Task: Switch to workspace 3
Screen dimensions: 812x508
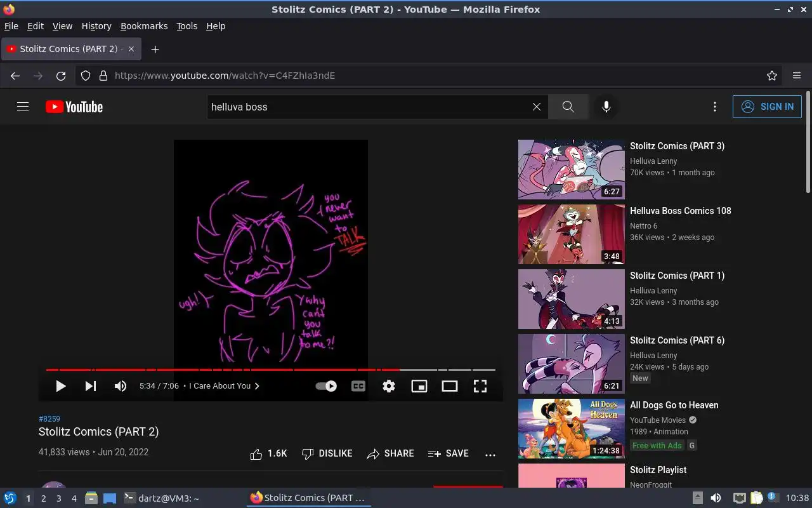Action: [58, 498]
